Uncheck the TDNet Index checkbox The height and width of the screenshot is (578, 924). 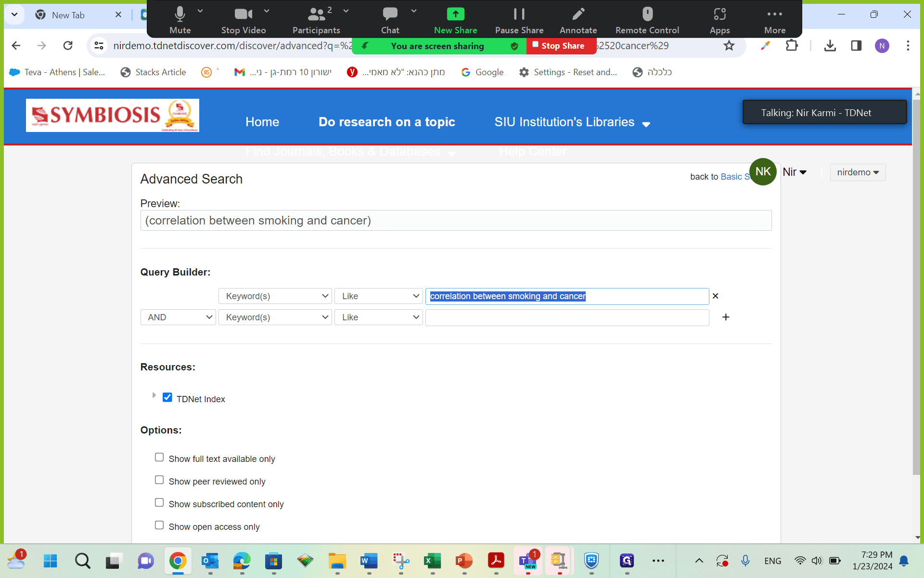(x=167, y=398)
